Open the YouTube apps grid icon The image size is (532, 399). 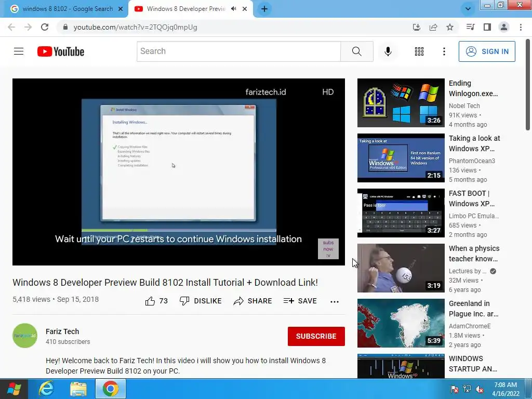[x=419, y=51]
